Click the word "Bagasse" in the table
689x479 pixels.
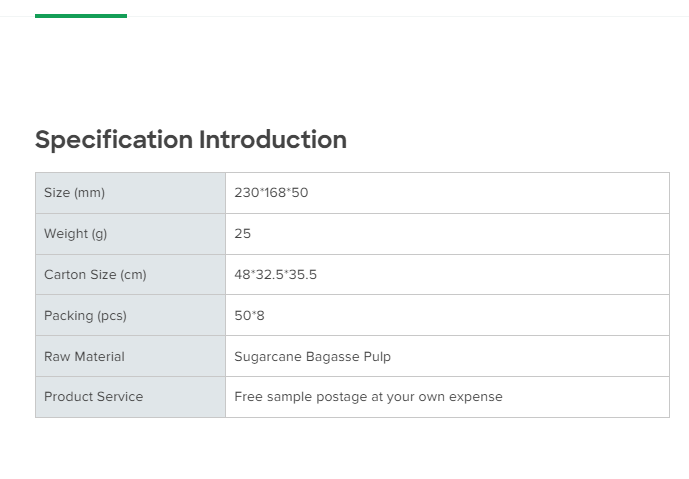tap(328, 357)
